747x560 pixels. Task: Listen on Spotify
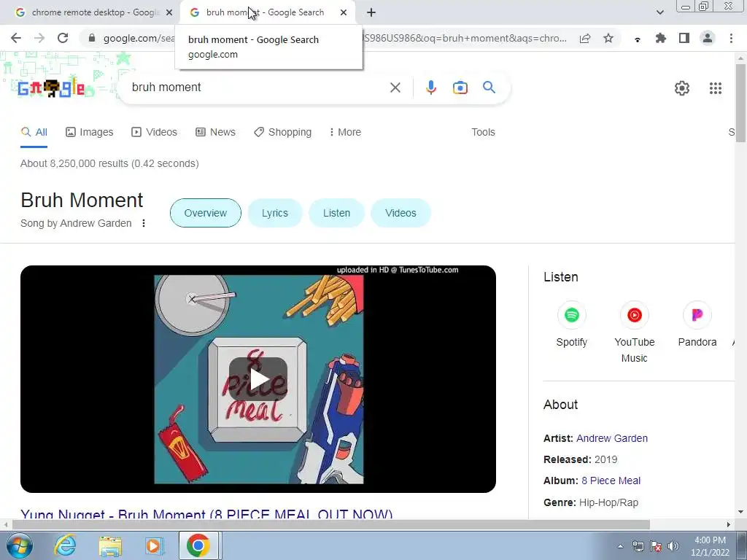(572, 324)
